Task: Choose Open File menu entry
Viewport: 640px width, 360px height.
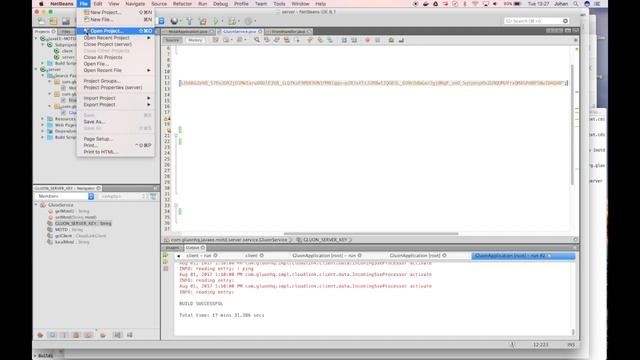Action: coord(116,64)
